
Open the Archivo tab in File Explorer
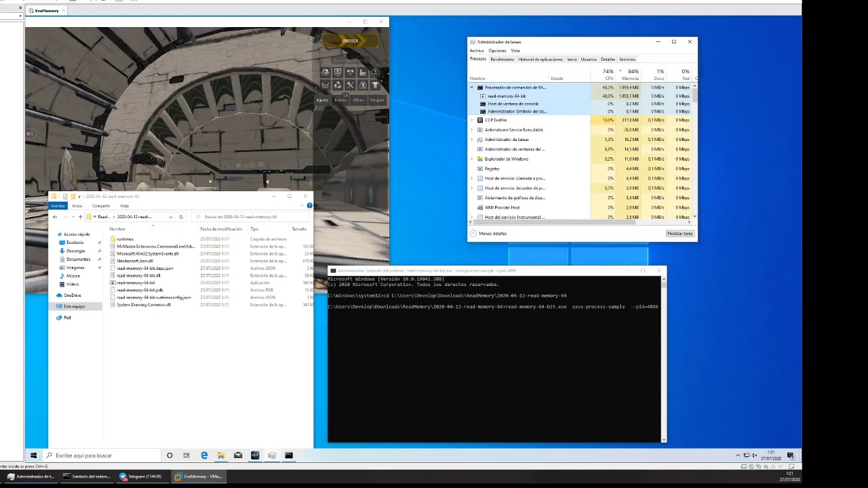58,206
